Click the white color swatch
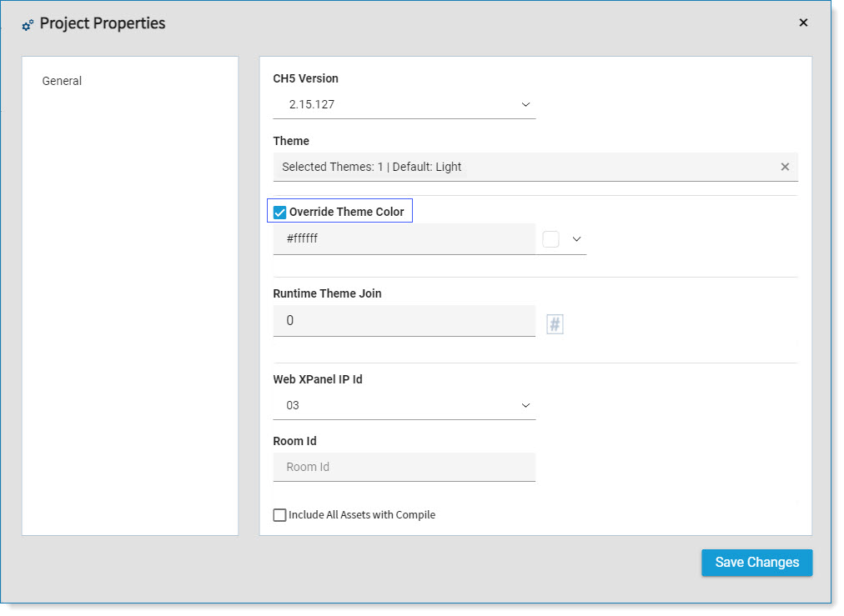The width and height of the screenshot is (844, 616). (550, 239)
